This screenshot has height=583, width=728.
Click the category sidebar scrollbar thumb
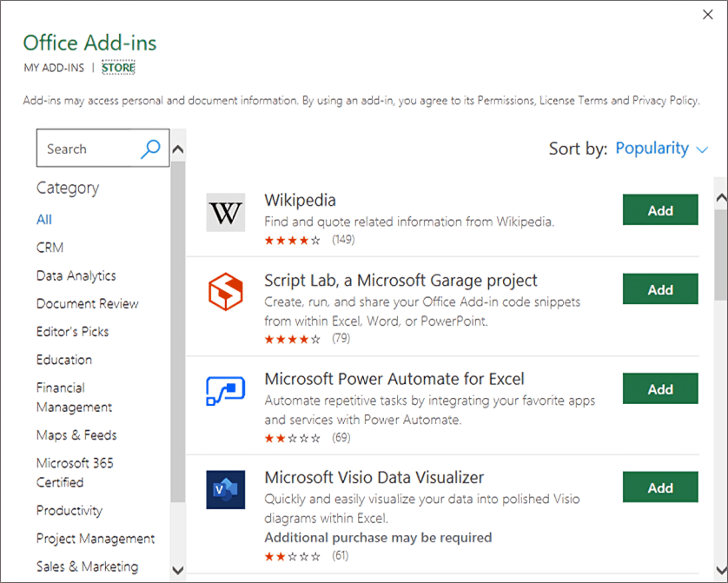pos(178,332)
